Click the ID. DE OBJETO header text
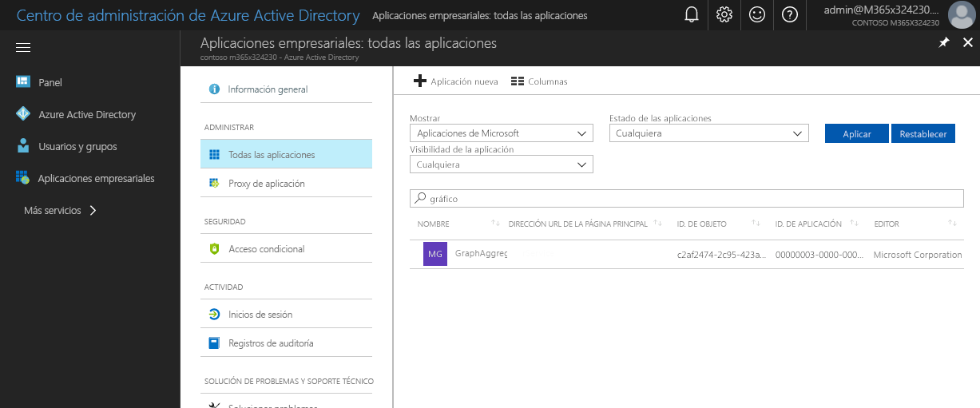 702,224
